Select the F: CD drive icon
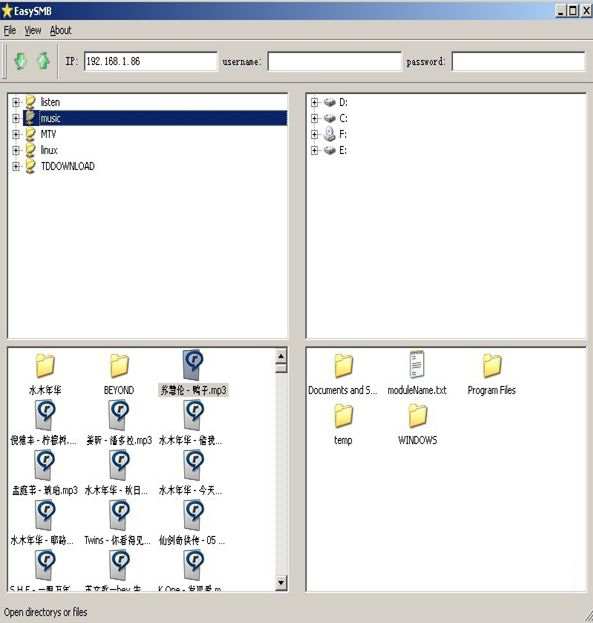The height and width of the screenshot is (623, 593). tap(329, 134)
